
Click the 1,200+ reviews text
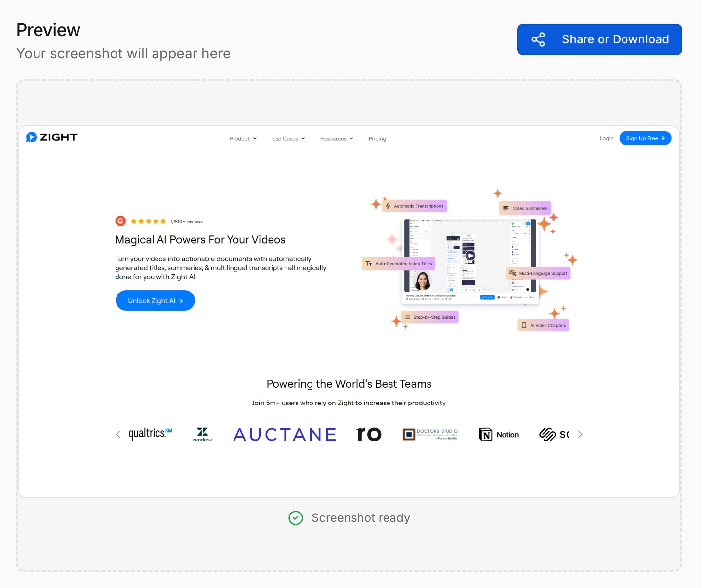tap(187, 221)
